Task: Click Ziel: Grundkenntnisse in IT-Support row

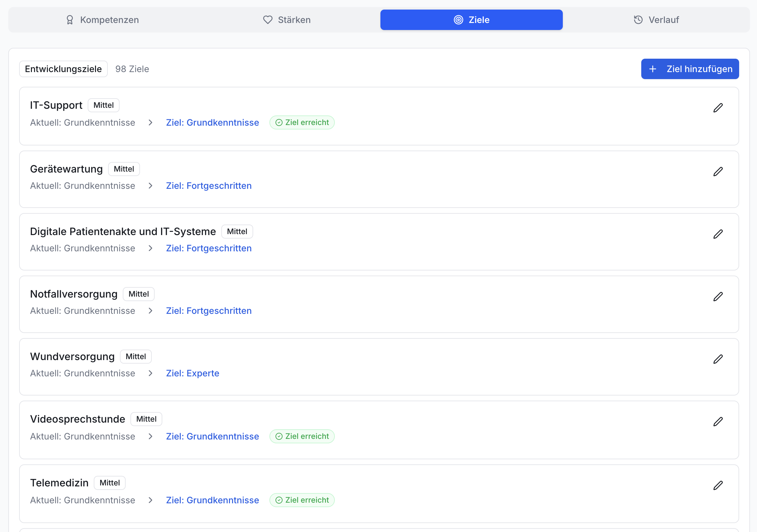Action: pos(212,123)
